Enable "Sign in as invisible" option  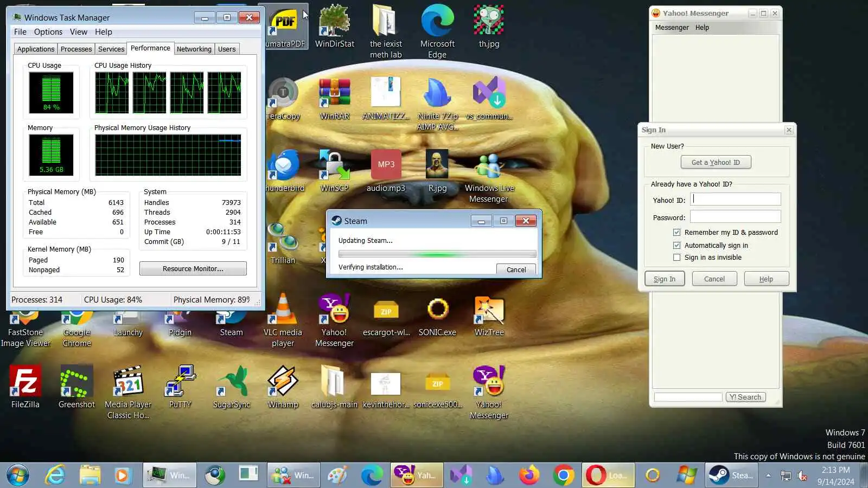[x=676, y=258]
